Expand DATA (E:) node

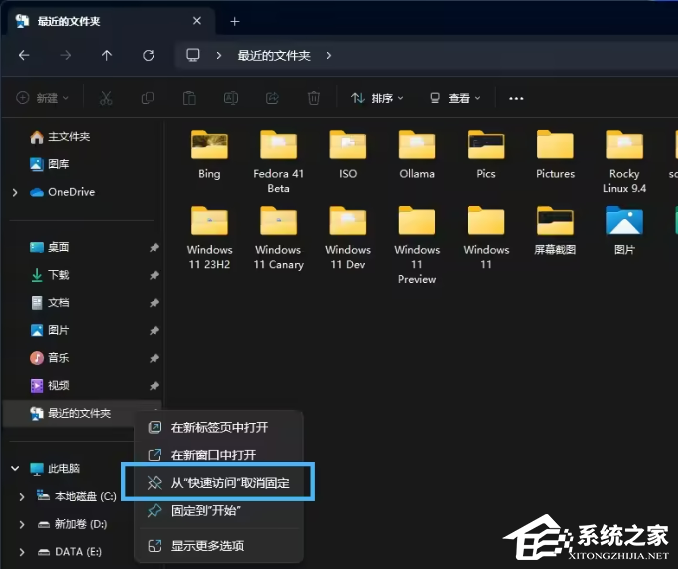pyautogui.click(x=22, y=552)
